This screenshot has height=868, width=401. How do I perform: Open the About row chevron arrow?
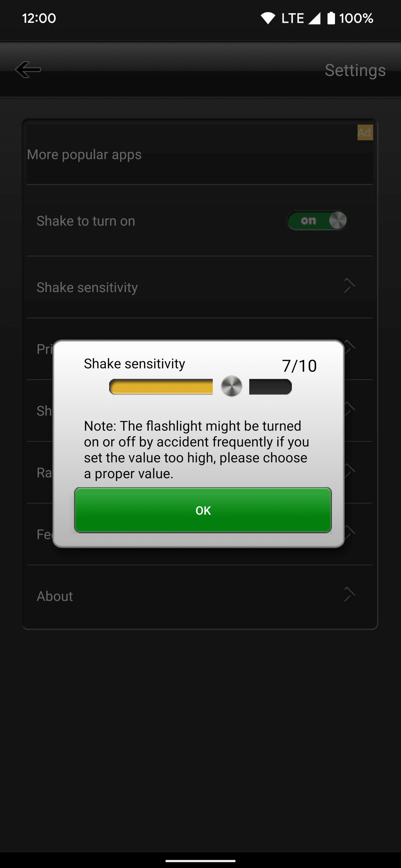(x=349, y=595)
